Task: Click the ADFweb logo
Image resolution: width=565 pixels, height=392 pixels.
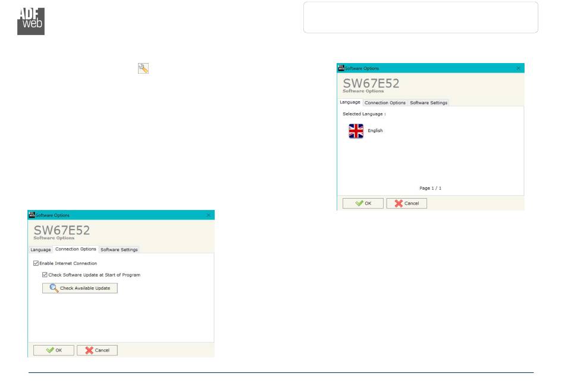Action: click(31, 21)
